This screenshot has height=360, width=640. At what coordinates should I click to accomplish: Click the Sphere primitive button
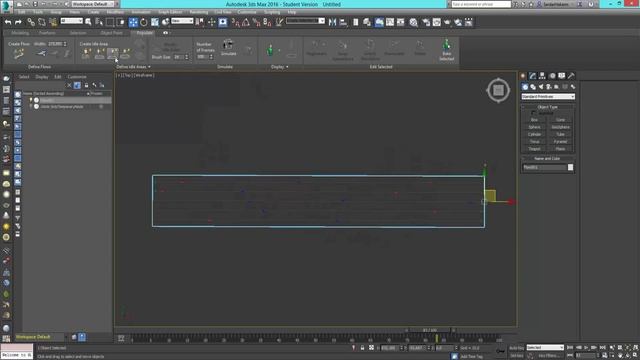coord(535,127)
